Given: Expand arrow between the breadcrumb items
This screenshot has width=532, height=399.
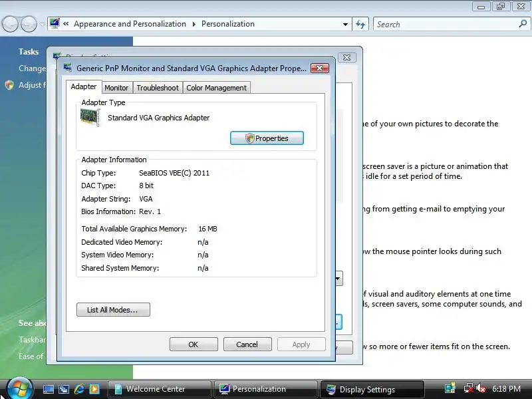Looking at the screenshot, I should pos(194,24).
